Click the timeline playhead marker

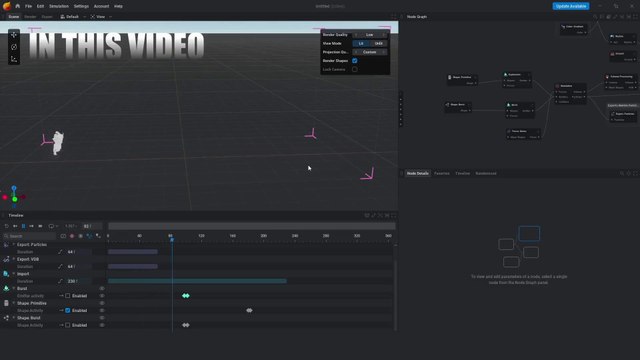172,240
